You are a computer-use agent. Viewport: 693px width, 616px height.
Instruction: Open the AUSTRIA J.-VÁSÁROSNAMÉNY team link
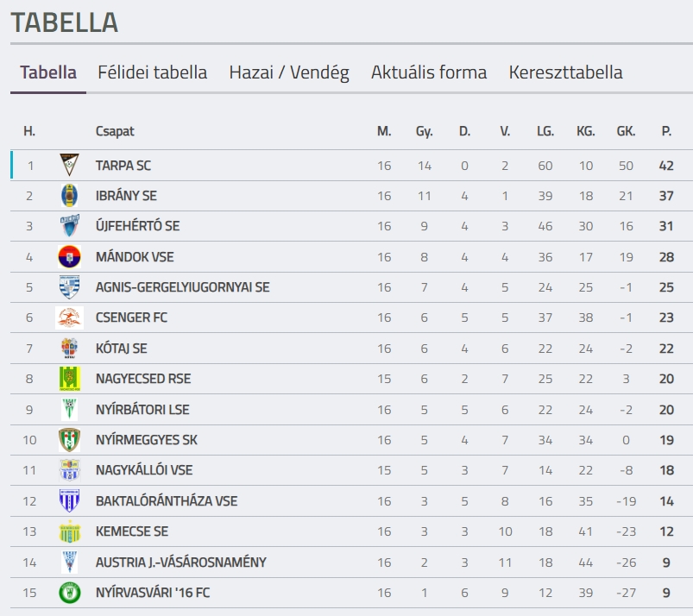pyautogui.click(x=181, y=563)
